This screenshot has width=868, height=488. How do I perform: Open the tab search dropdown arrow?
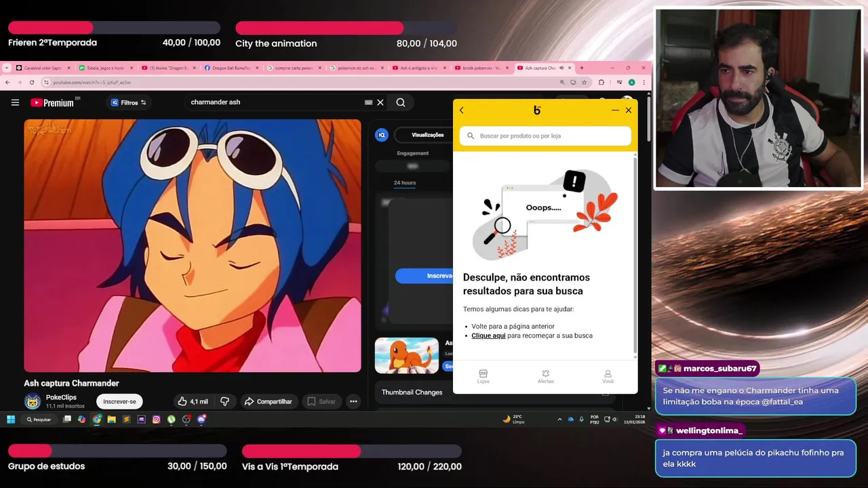coord(6,68)
